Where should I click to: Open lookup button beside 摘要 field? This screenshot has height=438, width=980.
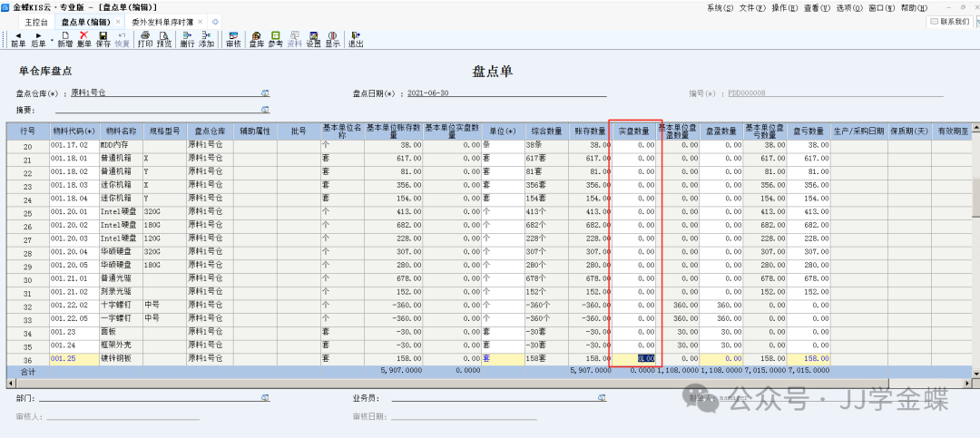coord(266,110)
